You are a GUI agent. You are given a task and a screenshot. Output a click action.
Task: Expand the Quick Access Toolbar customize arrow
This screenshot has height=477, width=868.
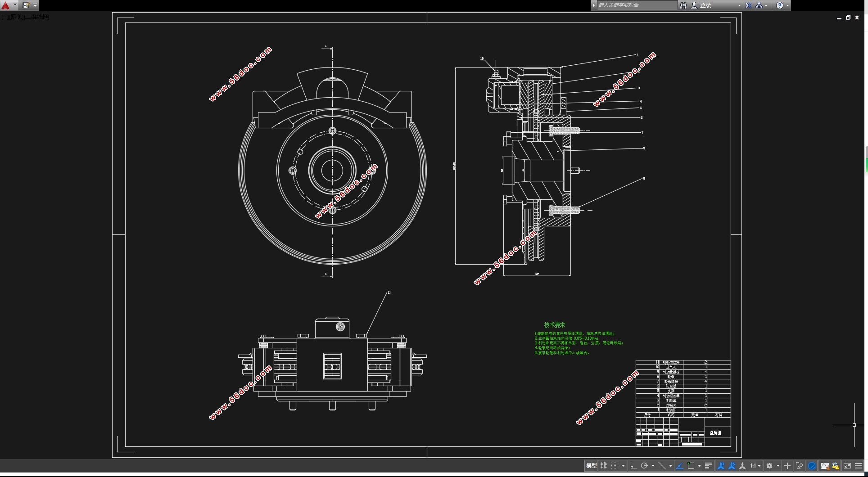[35, 5]
